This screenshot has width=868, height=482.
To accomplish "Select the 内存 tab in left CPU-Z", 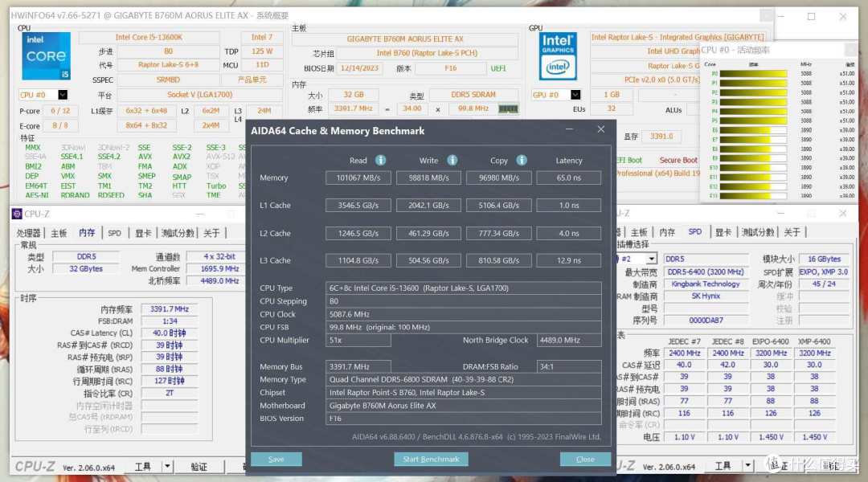I will (x=87, y=232).
